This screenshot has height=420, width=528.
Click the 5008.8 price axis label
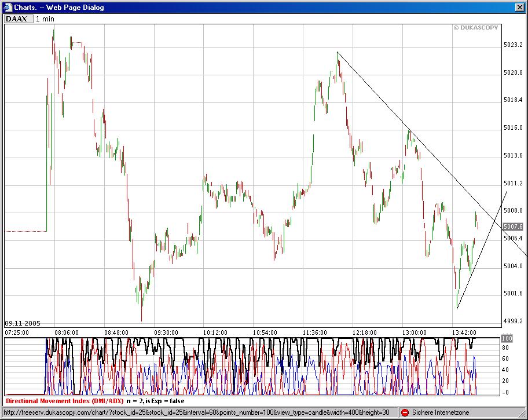513,210
